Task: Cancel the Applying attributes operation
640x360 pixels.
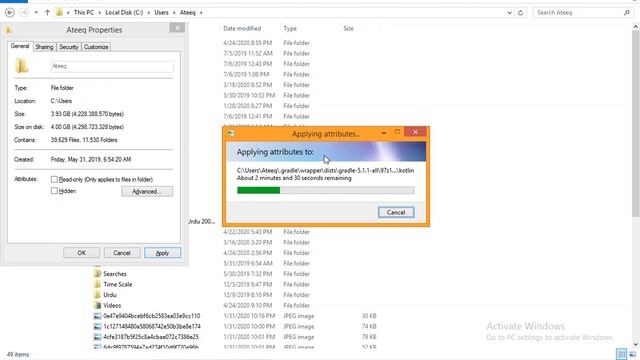Action: click(396, 212)
